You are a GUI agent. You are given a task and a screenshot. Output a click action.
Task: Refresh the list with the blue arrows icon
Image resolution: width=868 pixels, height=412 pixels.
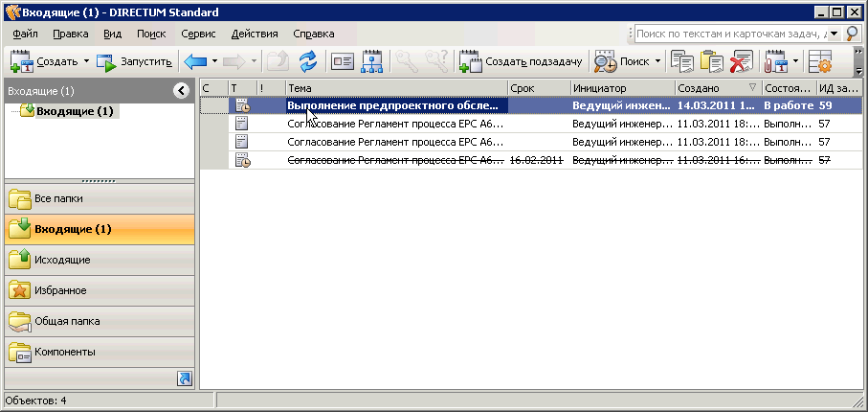308,61
